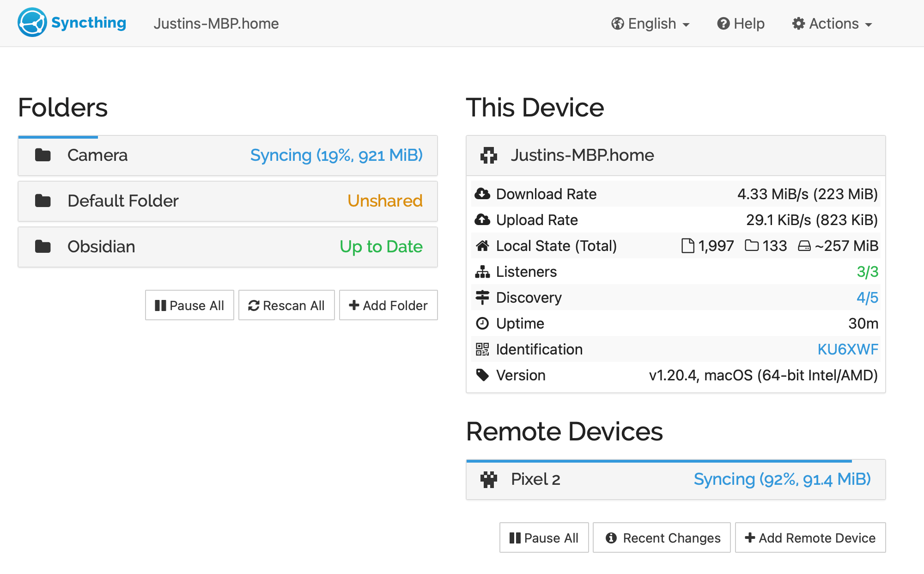Open the Actions dropdown menu
Image resolution: width=924 pixels, height=574 pixels.
pos(832,24)
